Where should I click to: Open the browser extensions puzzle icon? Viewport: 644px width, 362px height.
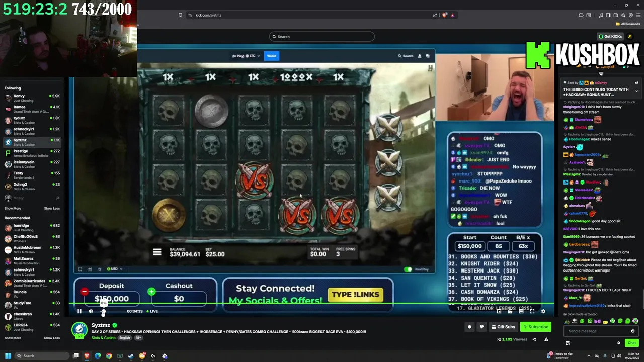tap(581, 15)
